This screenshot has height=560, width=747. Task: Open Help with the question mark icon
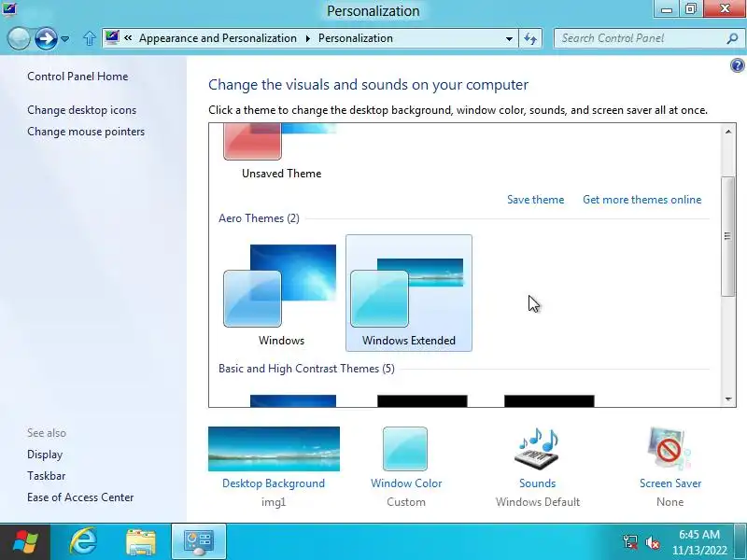pyautogui.click(x=737, y=65)
